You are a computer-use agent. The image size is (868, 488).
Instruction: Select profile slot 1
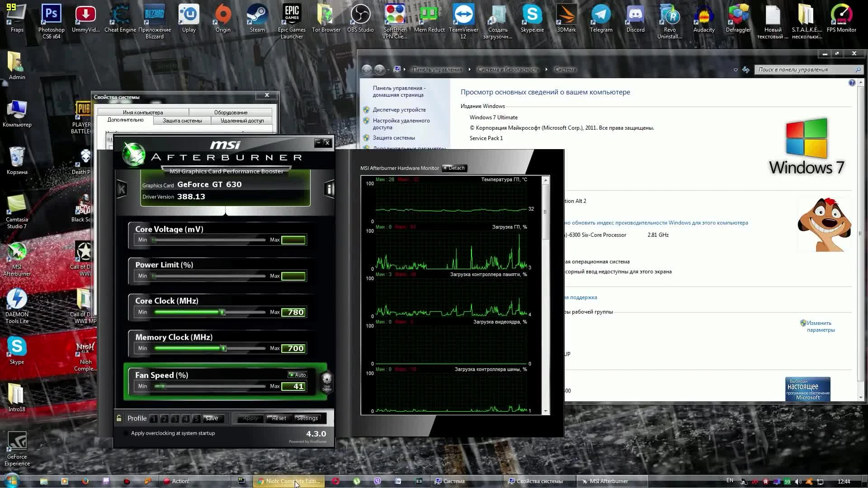coord(154,419)
